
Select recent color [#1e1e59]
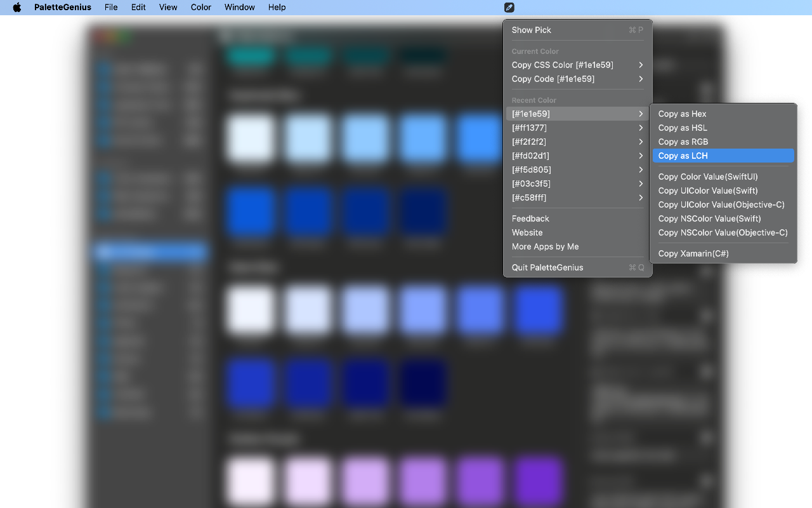pos(577,114)
